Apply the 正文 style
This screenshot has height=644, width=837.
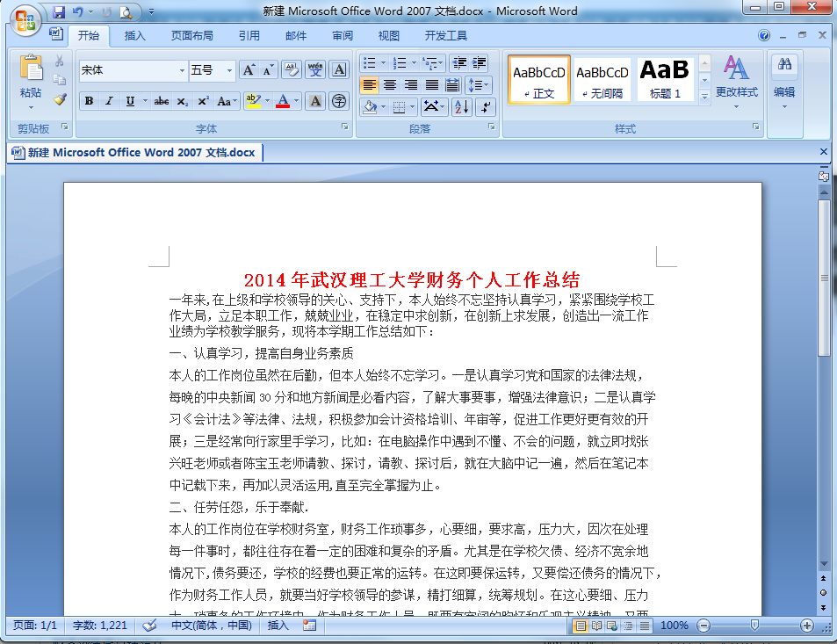click(538, 80)
